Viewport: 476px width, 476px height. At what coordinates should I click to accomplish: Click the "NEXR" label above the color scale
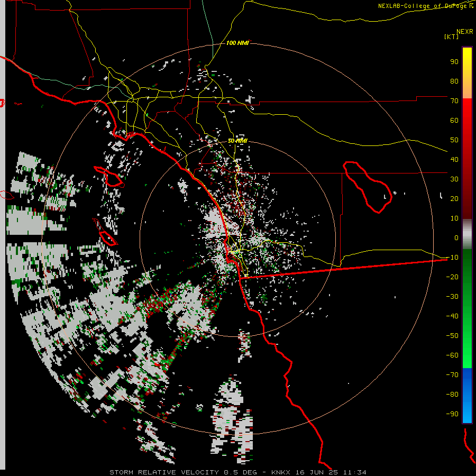pos(465,32)
